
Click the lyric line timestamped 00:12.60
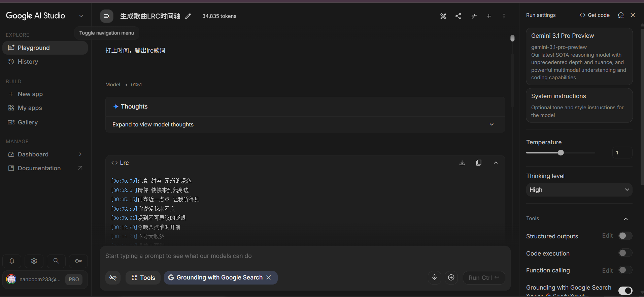click(146, 227)
